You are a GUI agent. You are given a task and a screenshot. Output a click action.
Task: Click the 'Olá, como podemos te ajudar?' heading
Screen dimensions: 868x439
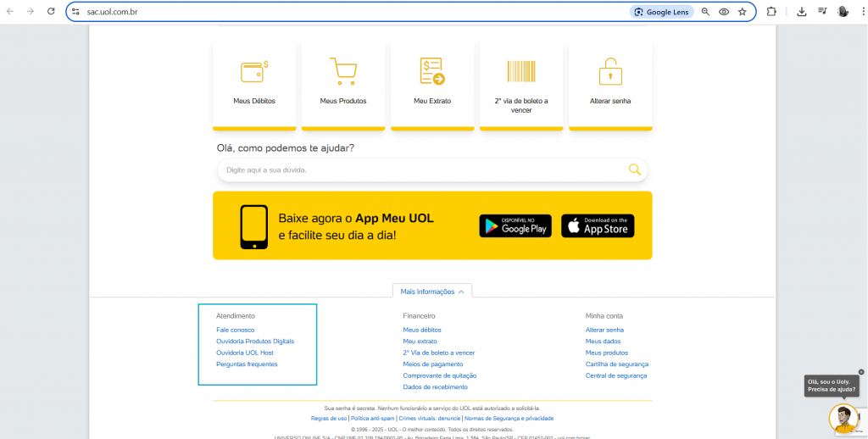286,148
